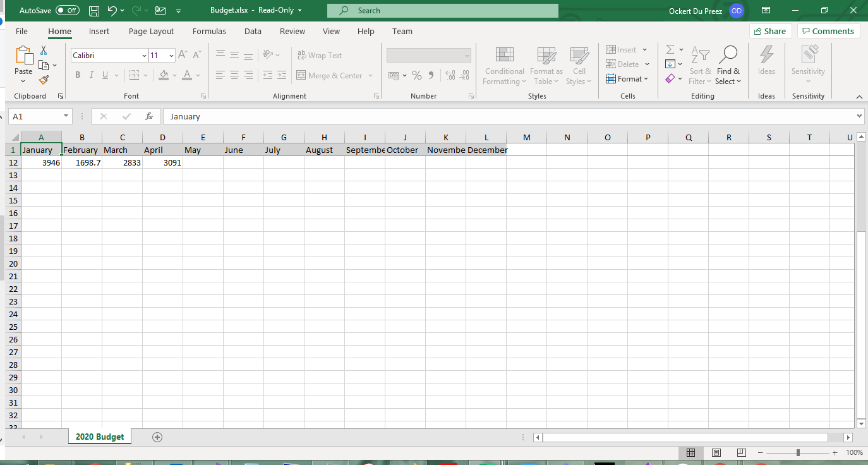Viewport: 868px width, 465px height.
Task: Click the Insert Function fx icon
Action: click(x=149, y=116)
